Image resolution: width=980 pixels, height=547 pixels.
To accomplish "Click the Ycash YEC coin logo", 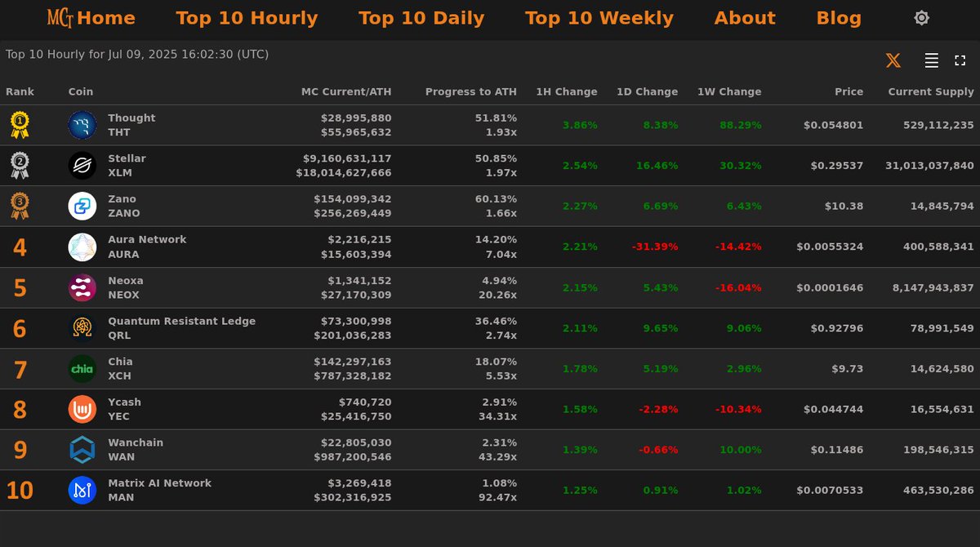I will click(x=82, y=409).
